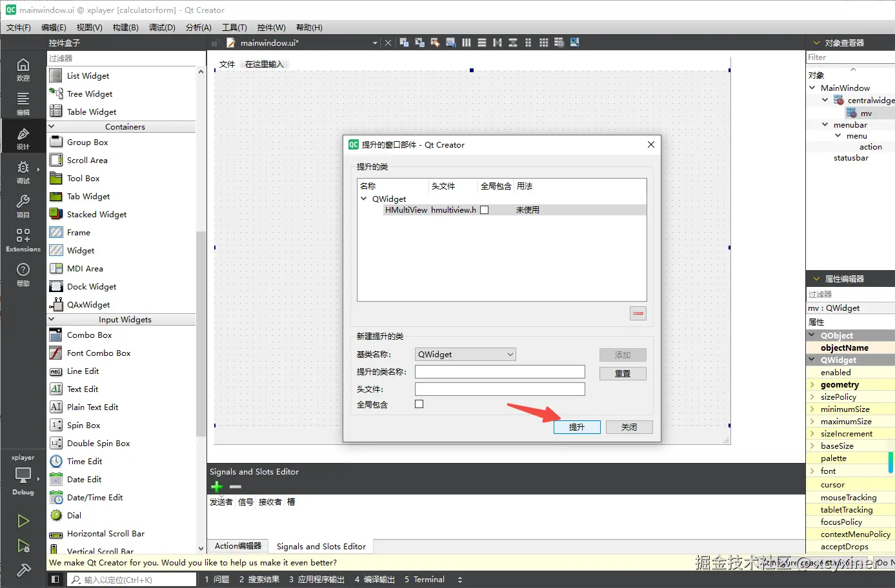This screenshot has height=588, width=895.
Task: Click the red minus remove-class icon
Action: [x=638, y=313]
